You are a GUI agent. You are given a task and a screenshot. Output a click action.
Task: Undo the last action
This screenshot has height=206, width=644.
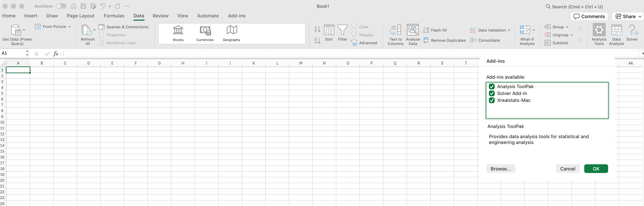click(103, 6)
